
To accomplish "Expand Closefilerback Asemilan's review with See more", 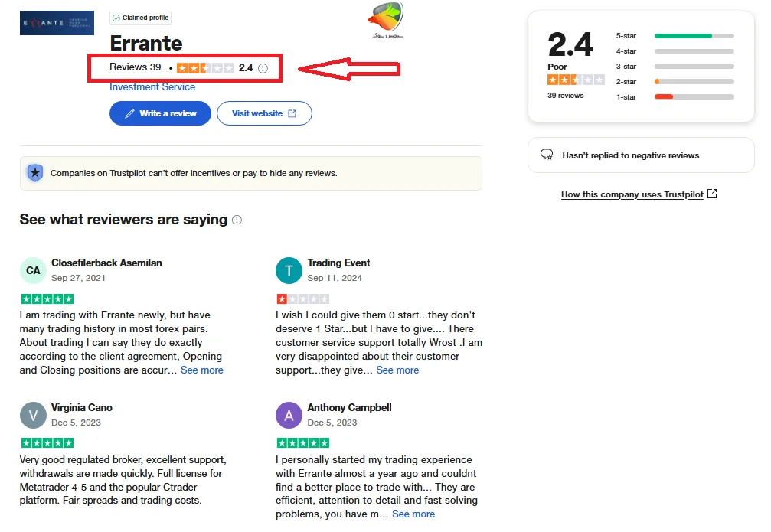I will [202, 370].
